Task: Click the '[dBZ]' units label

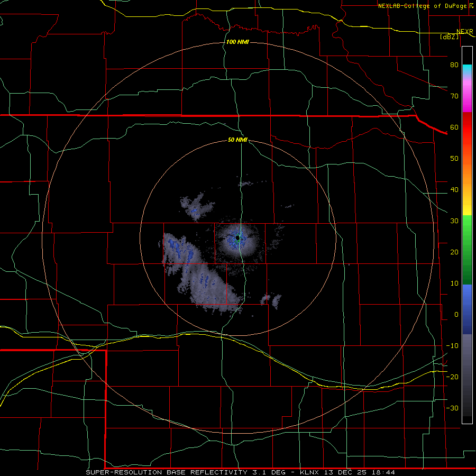Action: pyautogui.click(x=449, y=36)
